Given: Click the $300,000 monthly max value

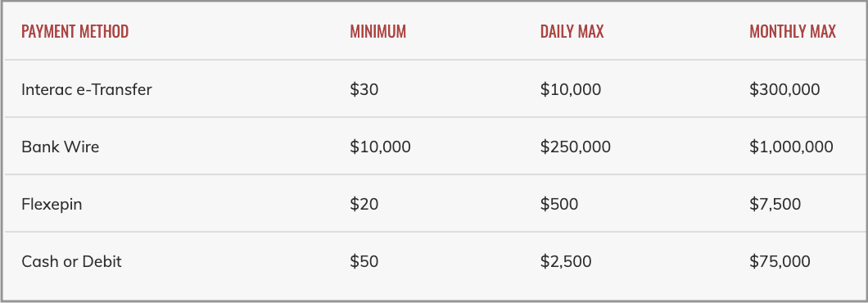Looking at the screenshot, I should [784, 89].
